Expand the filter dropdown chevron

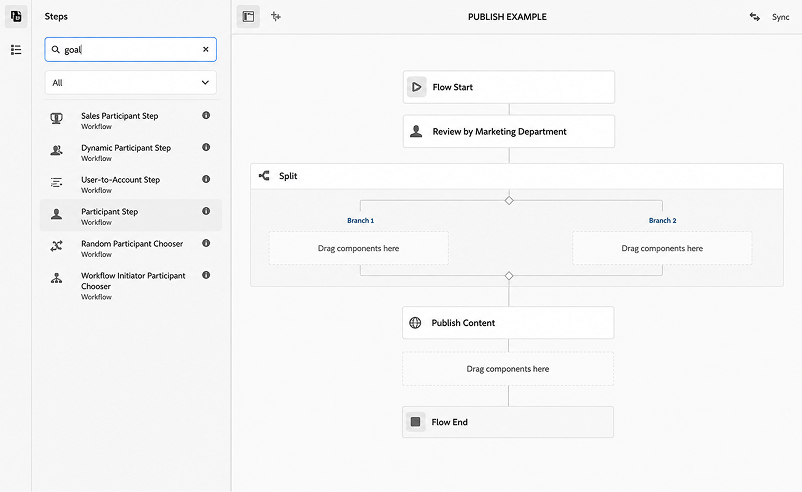(205, 83)
